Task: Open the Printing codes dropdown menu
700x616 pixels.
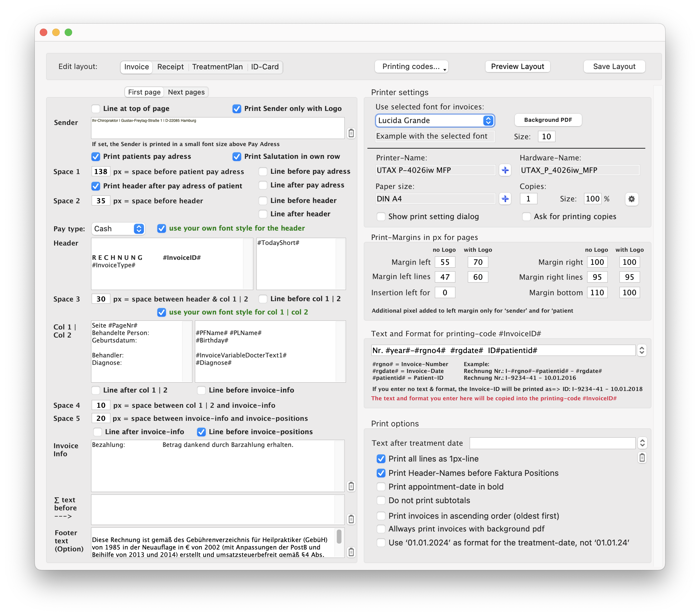Action: pyautogui.click(x=411, y=67)
